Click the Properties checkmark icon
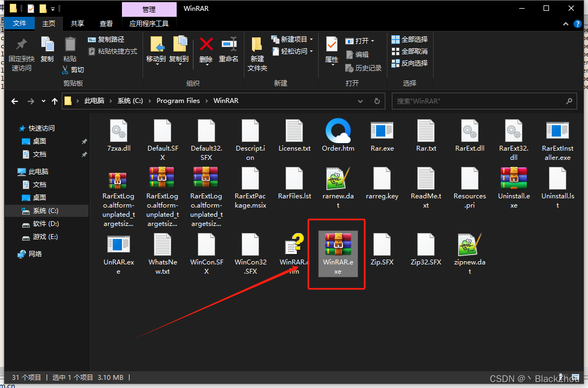This screenshot has height=388, width=588. click(332, 44)
